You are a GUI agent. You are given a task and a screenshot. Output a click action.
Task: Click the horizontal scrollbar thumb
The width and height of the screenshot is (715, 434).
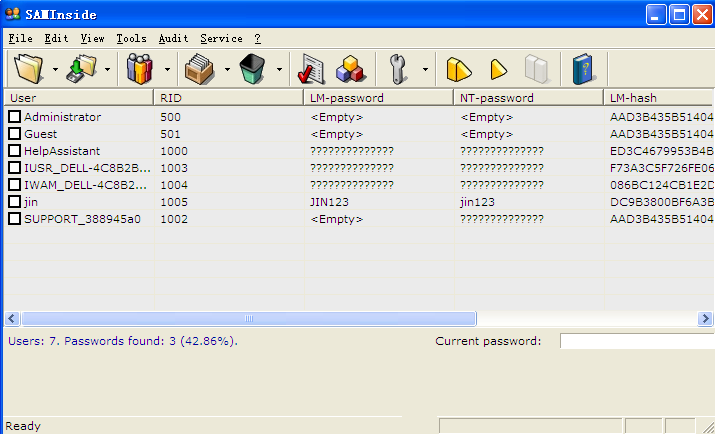click(249, 318)
